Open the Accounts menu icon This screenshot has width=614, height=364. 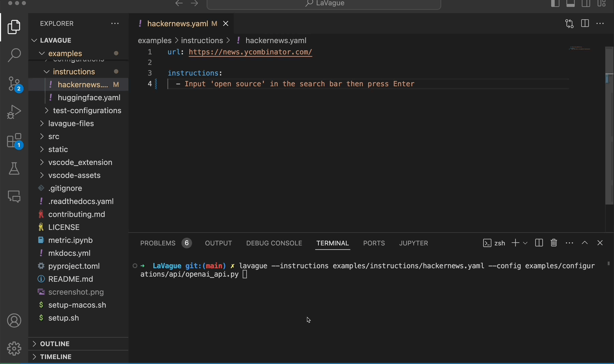pos(14,321)
